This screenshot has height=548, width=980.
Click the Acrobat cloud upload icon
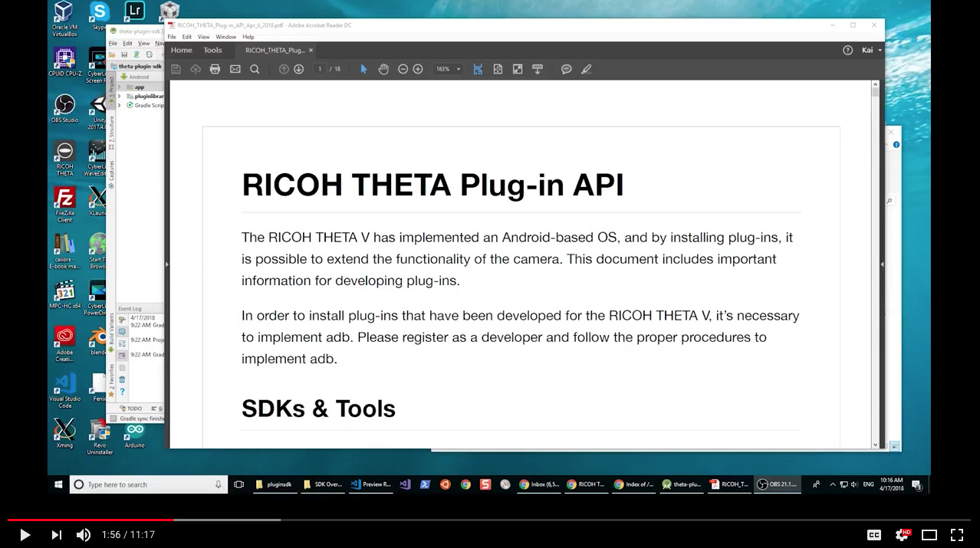[196, 69]
